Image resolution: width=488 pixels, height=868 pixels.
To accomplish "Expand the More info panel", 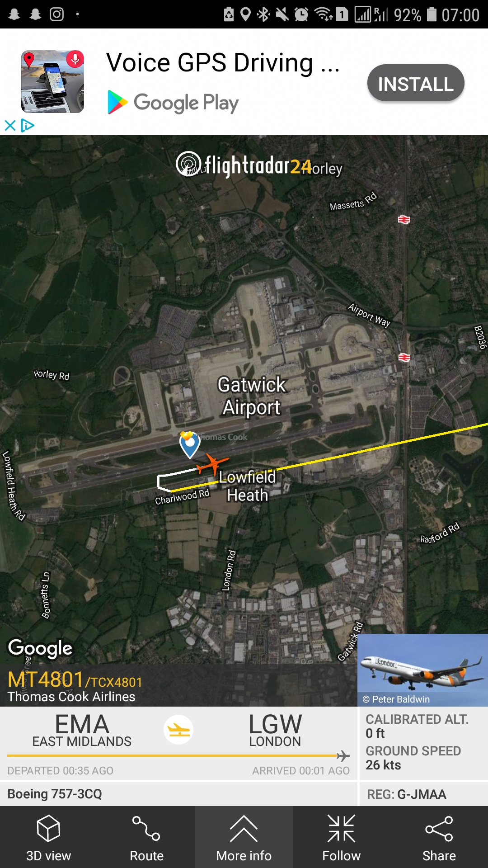I will (x=244, y=837).
